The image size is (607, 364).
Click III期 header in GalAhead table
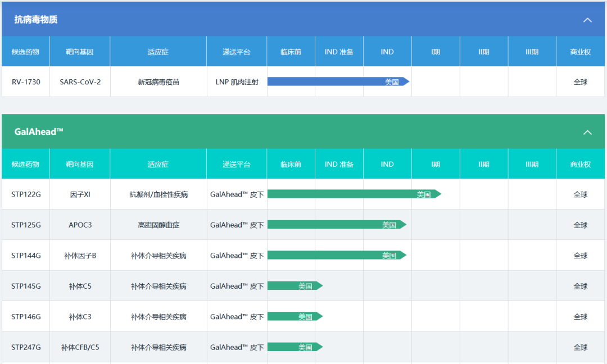click(532, 164)
